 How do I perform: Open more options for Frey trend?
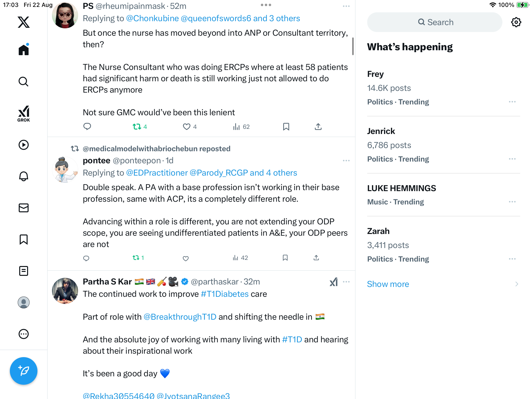(x=512, y=102)
